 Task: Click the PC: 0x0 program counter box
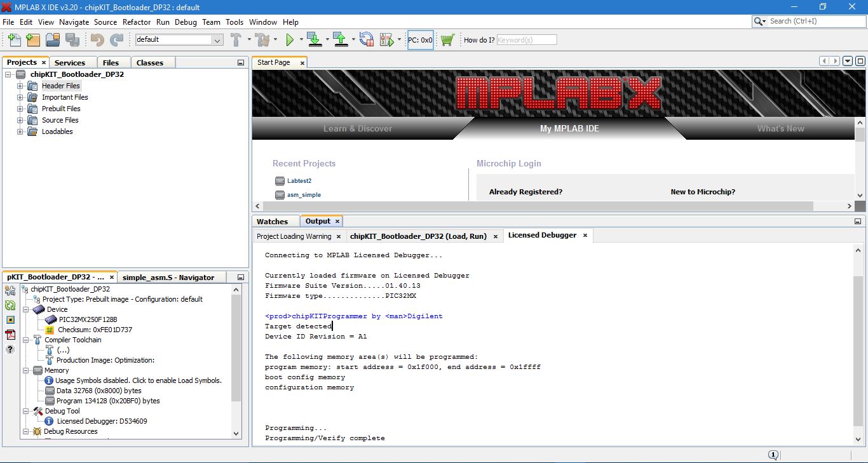(x=420, y=40)
